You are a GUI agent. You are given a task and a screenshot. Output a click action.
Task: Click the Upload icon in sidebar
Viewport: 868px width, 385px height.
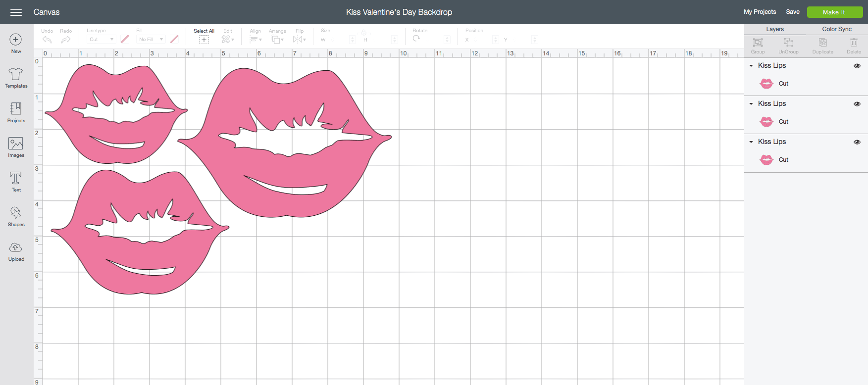coord(16,251)
